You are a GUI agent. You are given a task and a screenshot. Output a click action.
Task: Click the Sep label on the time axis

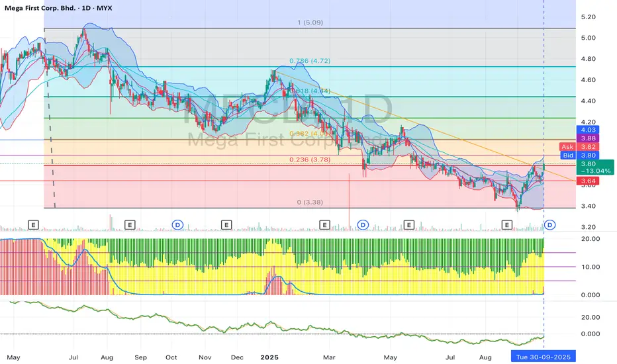[x=140, y=357]
